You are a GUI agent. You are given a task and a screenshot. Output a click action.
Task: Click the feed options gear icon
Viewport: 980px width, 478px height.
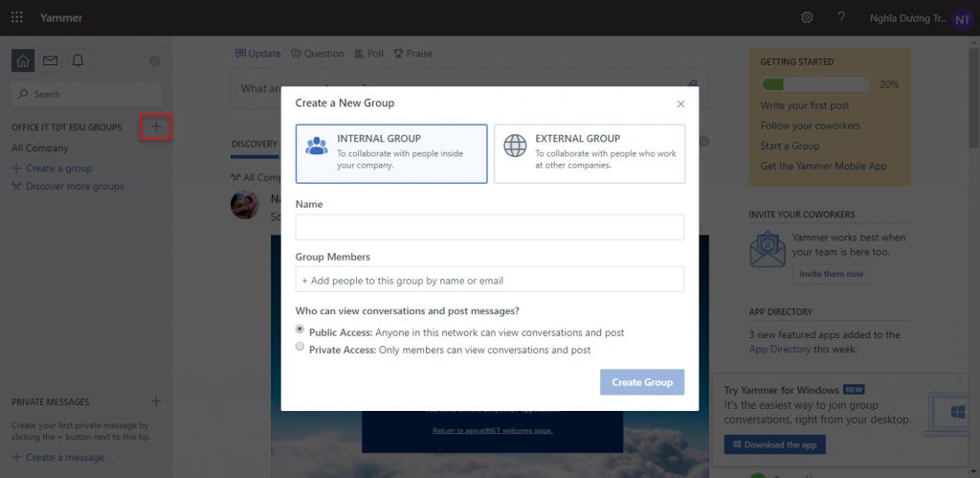[x=704, y=142]
